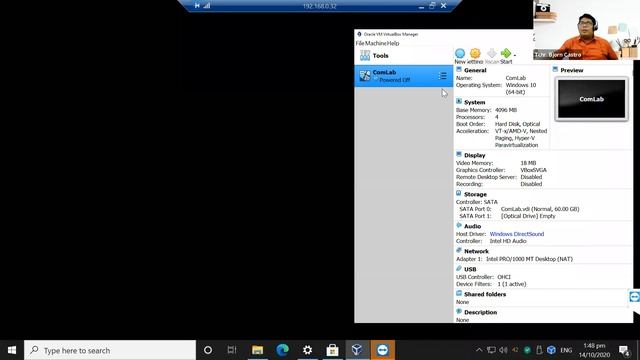
Task: Open Cortana from the taskbar
Action: [208, 350]
